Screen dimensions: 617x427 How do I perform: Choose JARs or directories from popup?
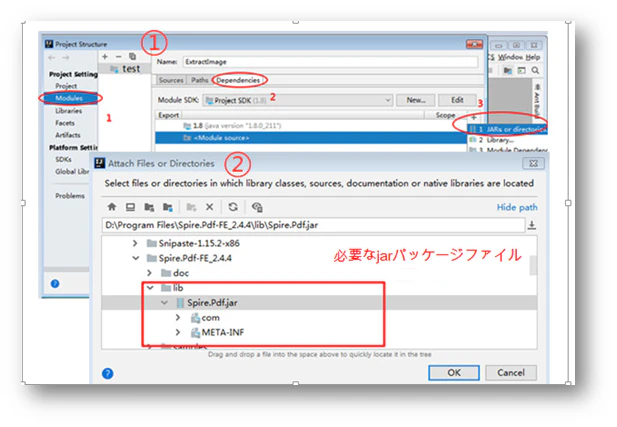(507, 129)
